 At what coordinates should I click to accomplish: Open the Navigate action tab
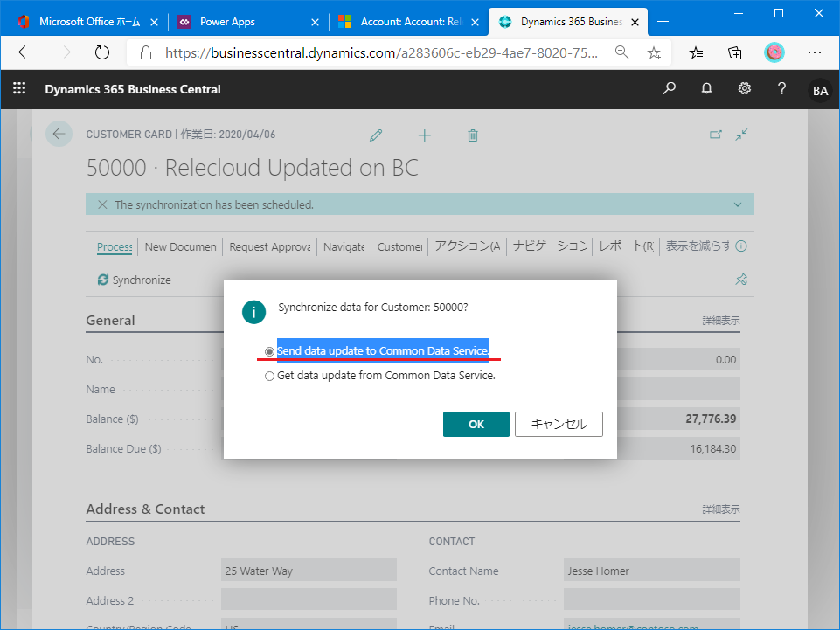(x=344, y=247)
